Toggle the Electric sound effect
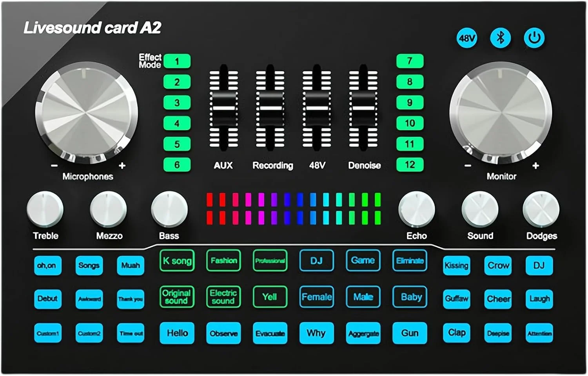The width and height of the screenshot is (588, 376). [x=223, y=297]
